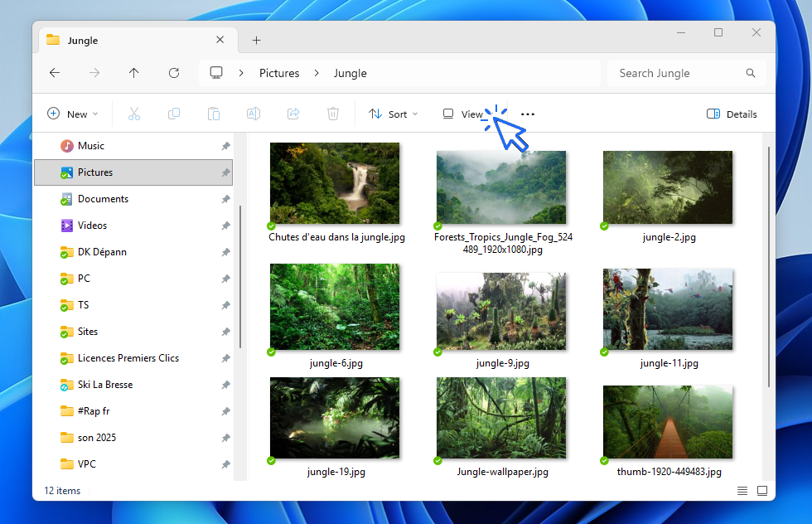Click Pictures in the address breadcrumb
The height and width of the screenshot is (524, 812).
(279, 73)
